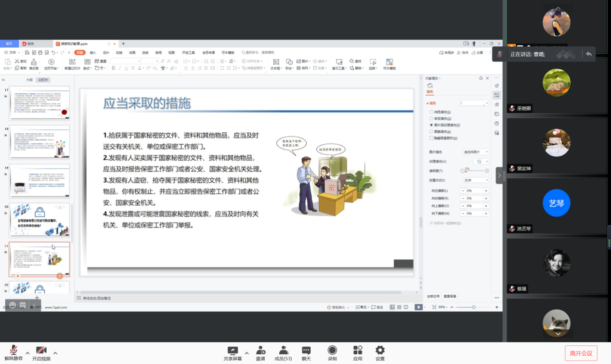The height and width of the screenshot is (364, 611).
Task: Select 渐变填充 gradient fill radio option
Action: (431, 118)
